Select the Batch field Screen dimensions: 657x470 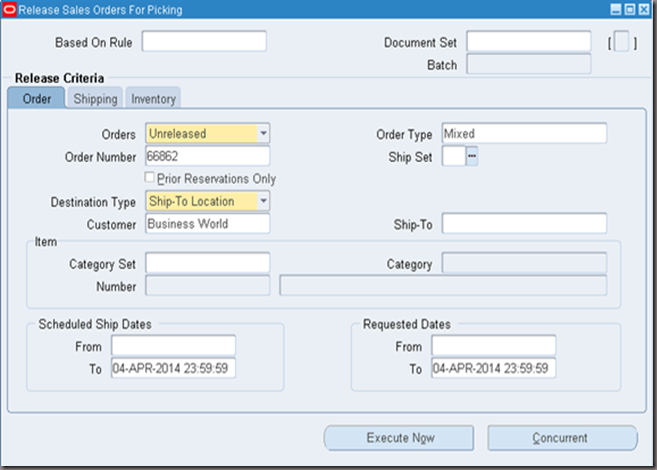pos(529,64)
